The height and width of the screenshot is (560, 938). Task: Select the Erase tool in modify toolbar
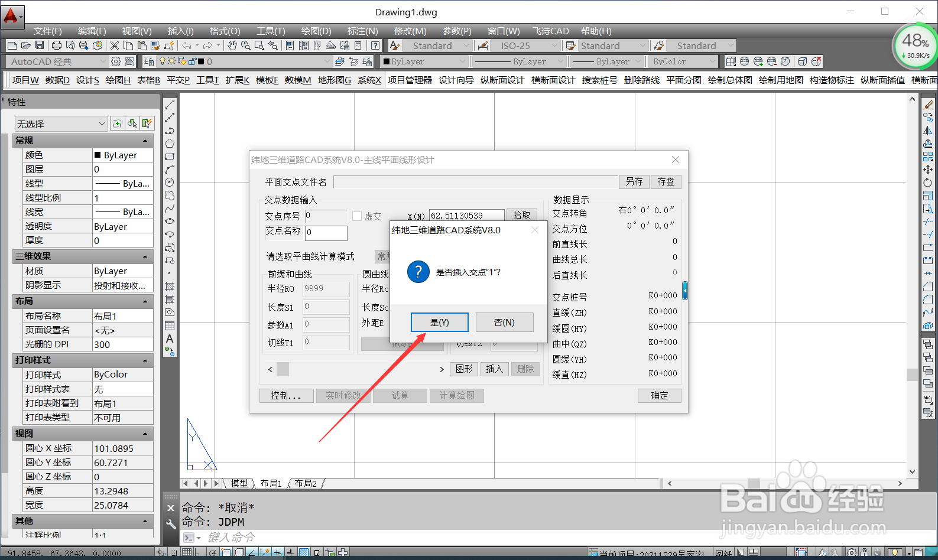tap(928, 105)
